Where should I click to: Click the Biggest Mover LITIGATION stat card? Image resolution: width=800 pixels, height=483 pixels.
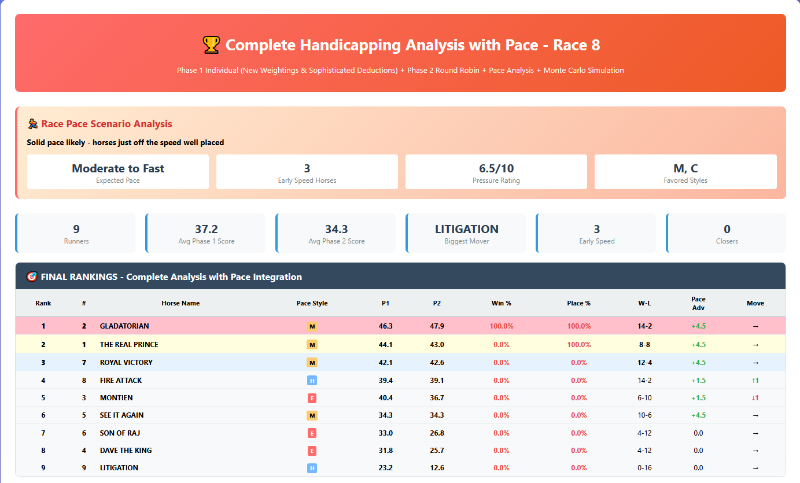click(468, 233)
